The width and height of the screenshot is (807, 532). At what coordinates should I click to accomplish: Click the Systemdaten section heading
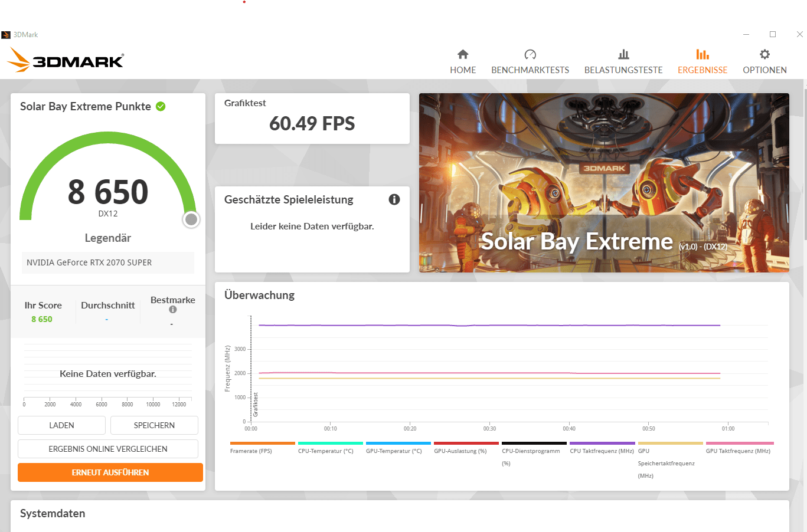click(53, 513)
